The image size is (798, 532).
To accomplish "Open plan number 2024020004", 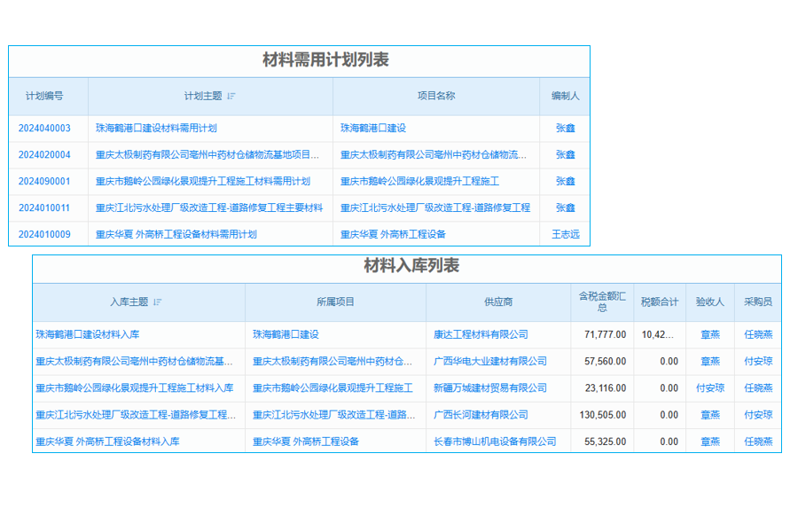I will point(46,154).
